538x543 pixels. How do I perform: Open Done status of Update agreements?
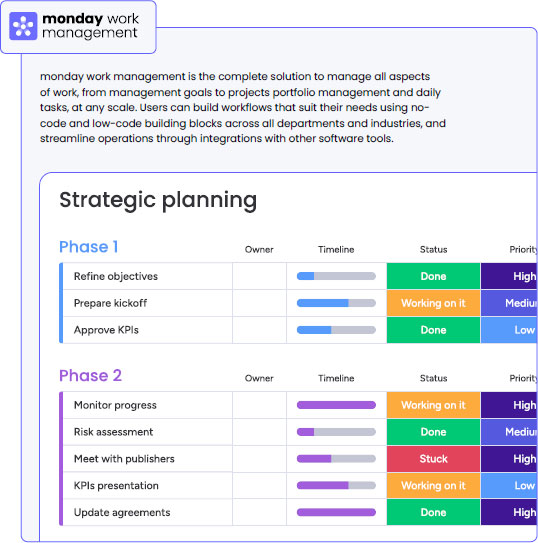pyautogui.click(x=433, y=512)
